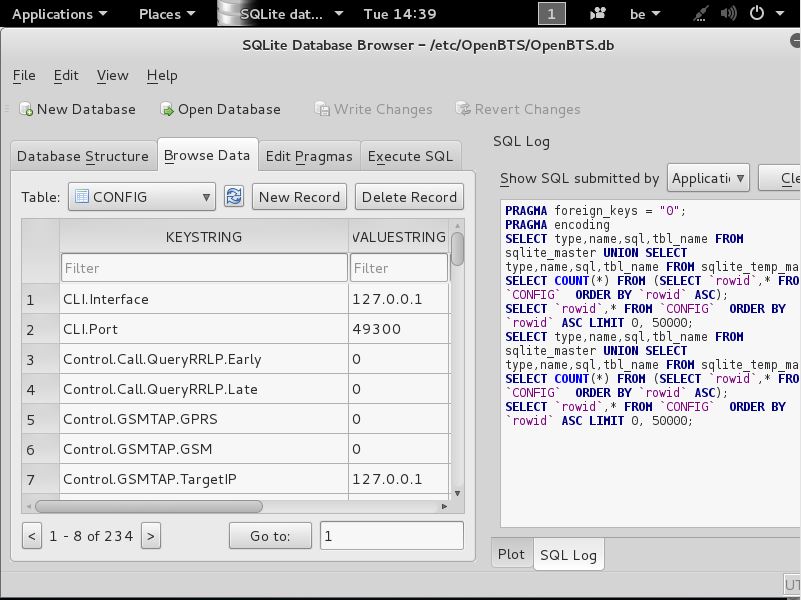Open the Places menu in the top panel
The height and width of the screenshot is (600, 801).
point(167,14)
